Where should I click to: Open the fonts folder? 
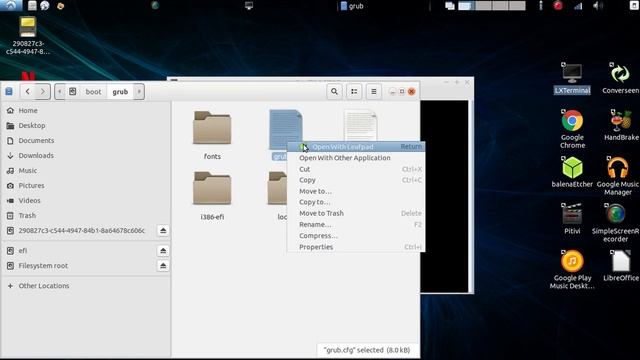[212, 135]
